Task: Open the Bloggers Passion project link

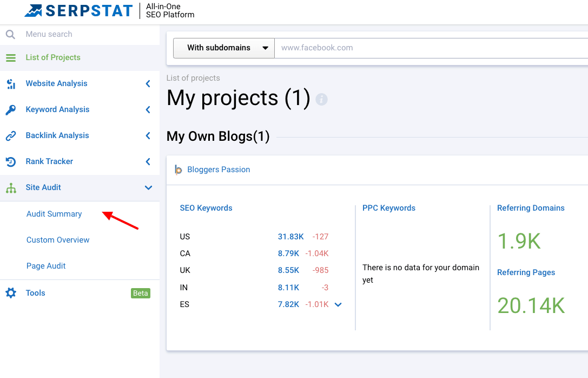Action: pos(219,170)
